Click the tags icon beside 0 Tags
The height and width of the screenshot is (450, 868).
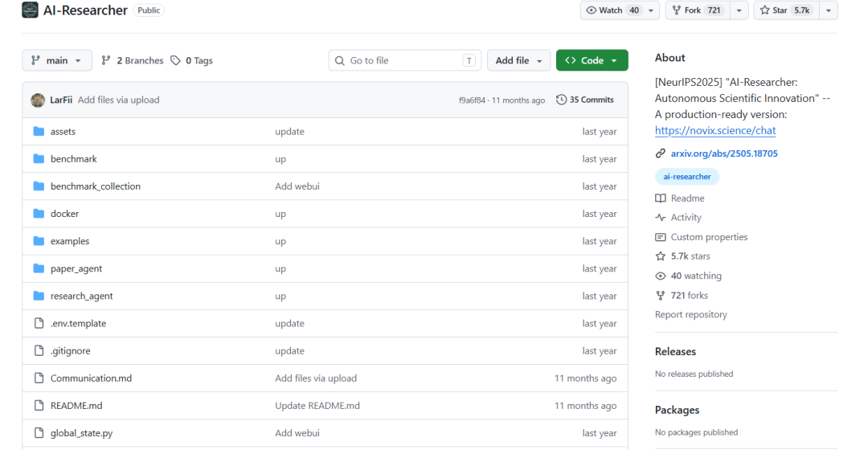(175, 60)
